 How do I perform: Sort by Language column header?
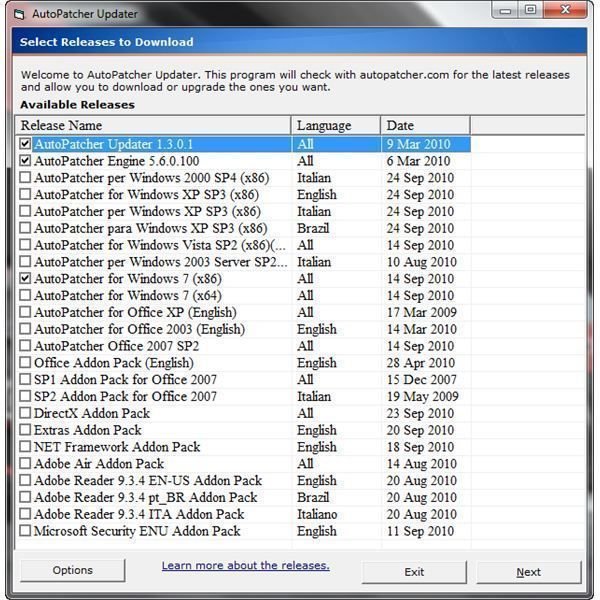(336, 126)
